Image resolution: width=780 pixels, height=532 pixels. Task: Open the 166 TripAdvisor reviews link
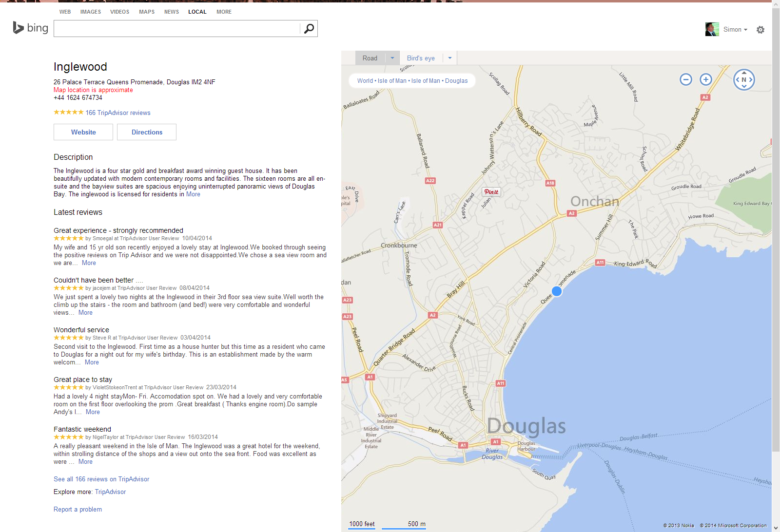coord(117,113)
